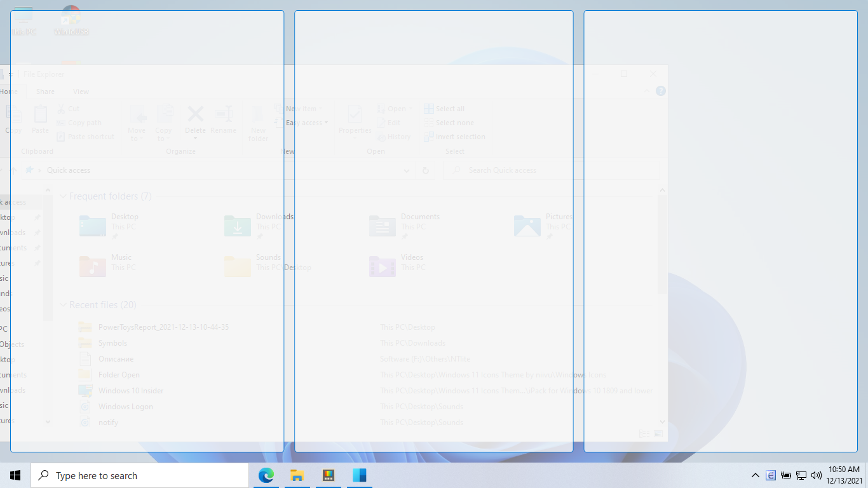Switch to the Share ribbon tab
The width and height of the screenshot is (868, 488).
(45, 91)
